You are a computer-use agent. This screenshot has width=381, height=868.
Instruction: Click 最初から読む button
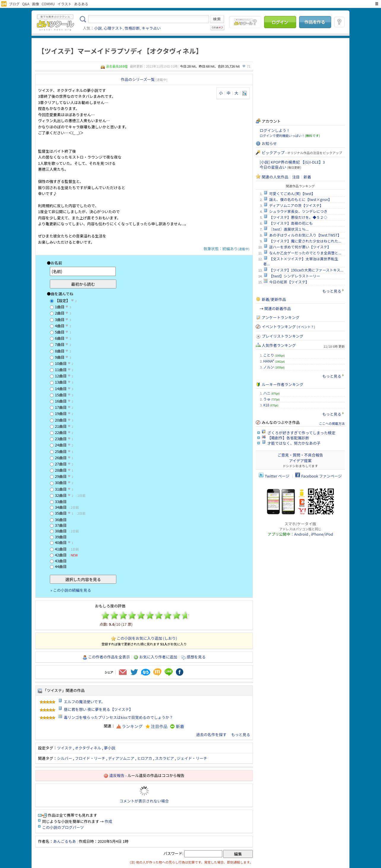[83, 284]
